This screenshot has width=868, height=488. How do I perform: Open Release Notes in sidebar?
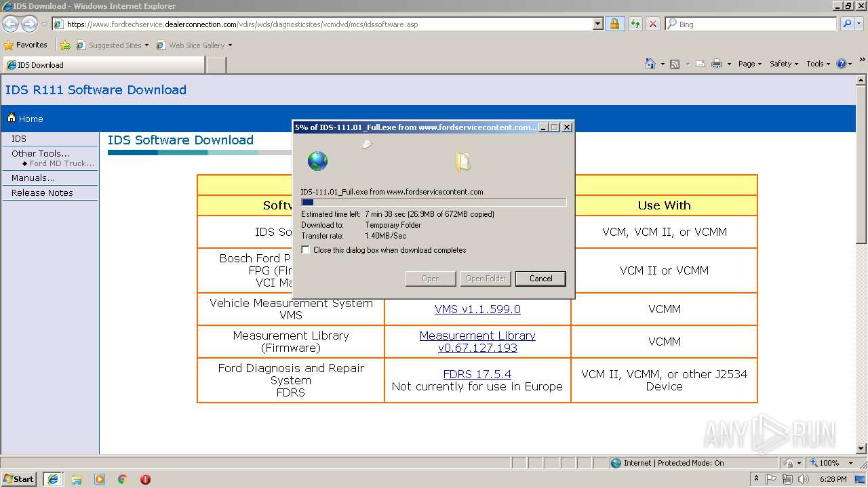point(42,192)
